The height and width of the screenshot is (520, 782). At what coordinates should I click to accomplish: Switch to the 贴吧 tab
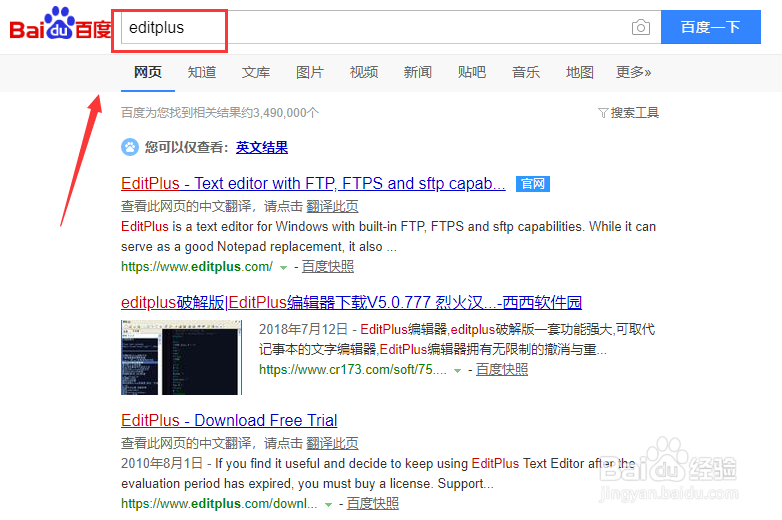[472, 72]
